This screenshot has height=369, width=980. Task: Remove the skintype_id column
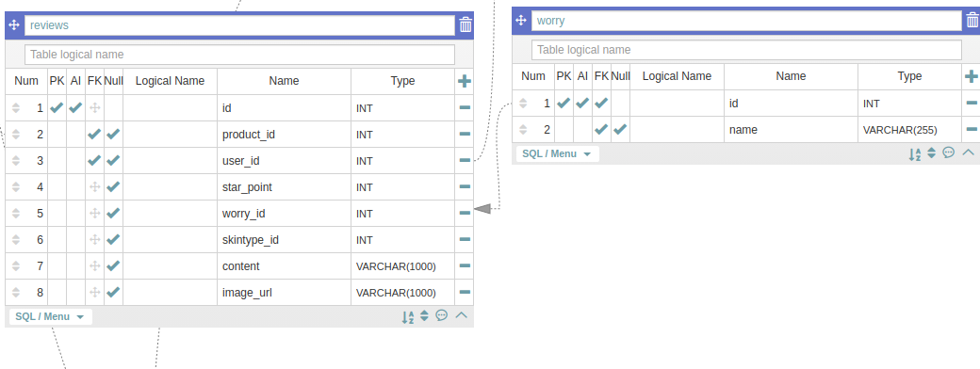(x=465, y=239)
